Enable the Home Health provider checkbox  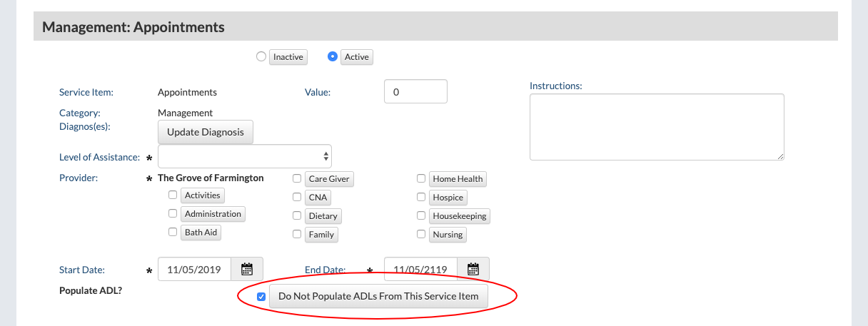pyautogui.click(x=422, y=178)
